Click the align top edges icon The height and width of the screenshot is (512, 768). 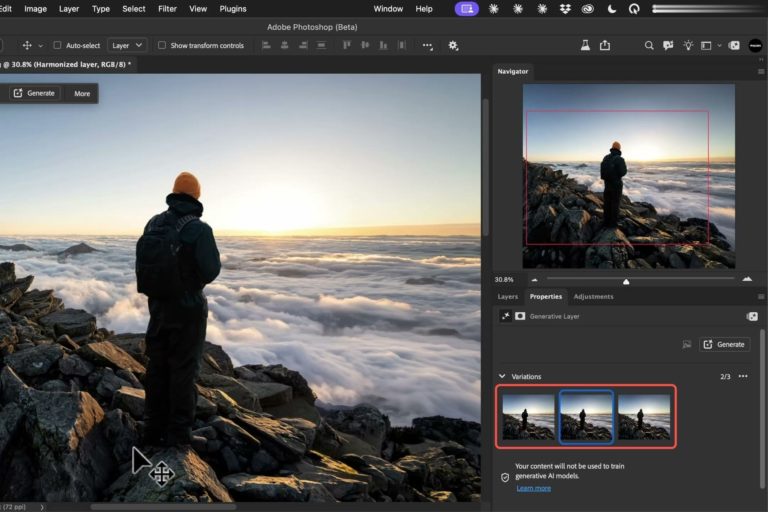pyautogui.click(x=347, y=46)
